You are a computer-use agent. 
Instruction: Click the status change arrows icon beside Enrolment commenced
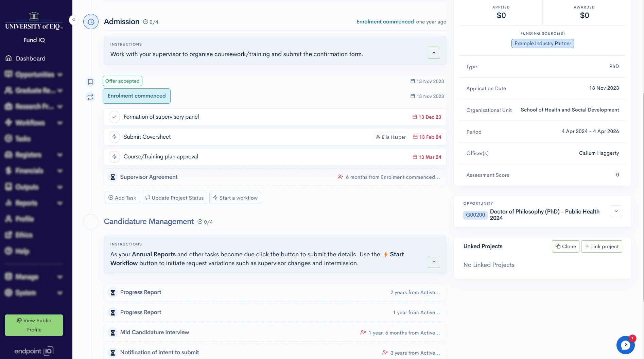[90, 97]
